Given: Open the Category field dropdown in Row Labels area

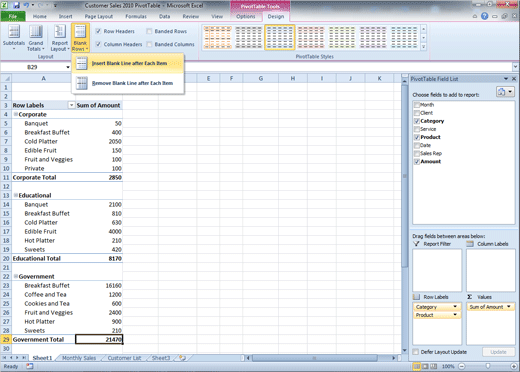Looking at the screenshot, I should tap(455, 307).
